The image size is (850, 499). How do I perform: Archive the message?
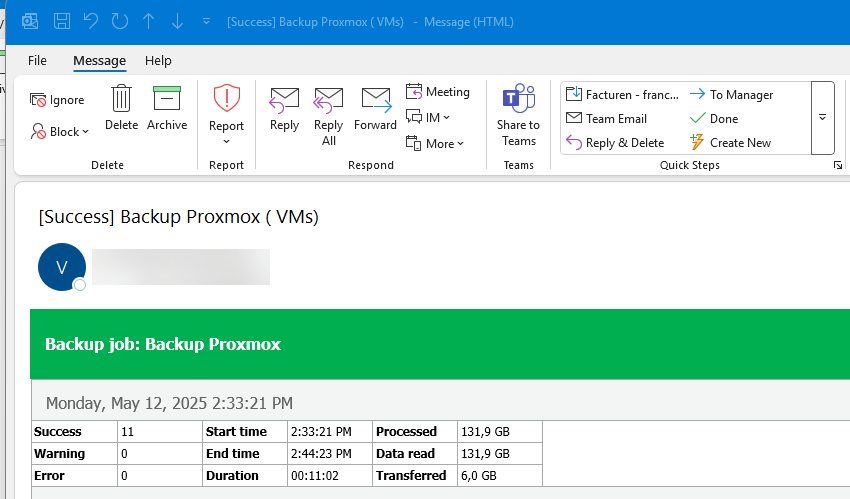click(167, 108)
